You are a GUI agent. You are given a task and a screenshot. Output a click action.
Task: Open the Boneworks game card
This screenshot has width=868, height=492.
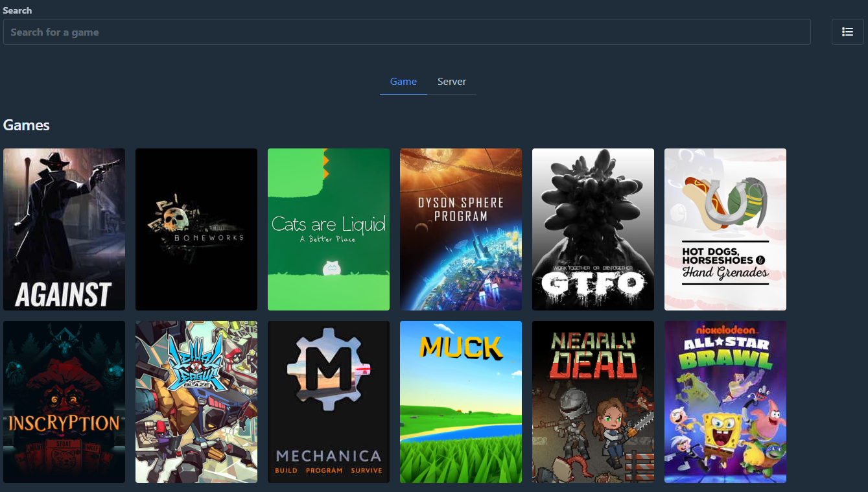click(196, 229)
